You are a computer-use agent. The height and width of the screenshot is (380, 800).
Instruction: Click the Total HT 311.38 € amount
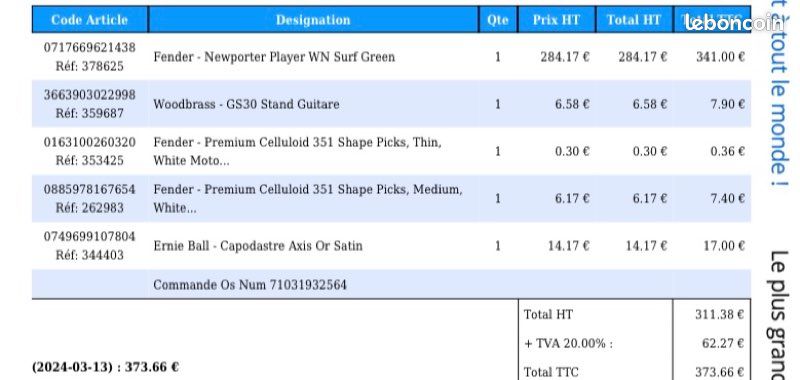point(719,314)
